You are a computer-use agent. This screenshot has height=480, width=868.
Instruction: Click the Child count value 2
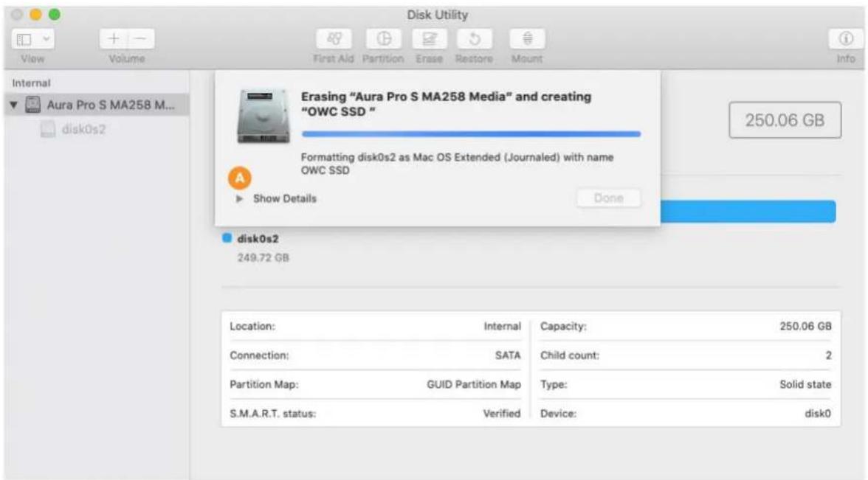828,355
